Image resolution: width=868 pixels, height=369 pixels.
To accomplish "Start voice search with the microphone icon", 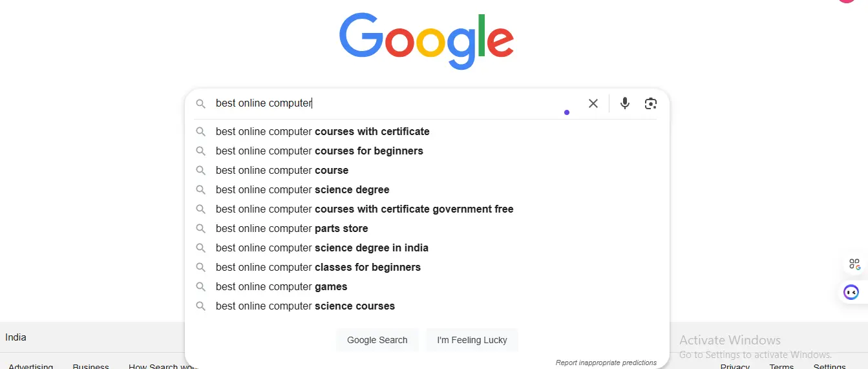I will click(624, 103).
